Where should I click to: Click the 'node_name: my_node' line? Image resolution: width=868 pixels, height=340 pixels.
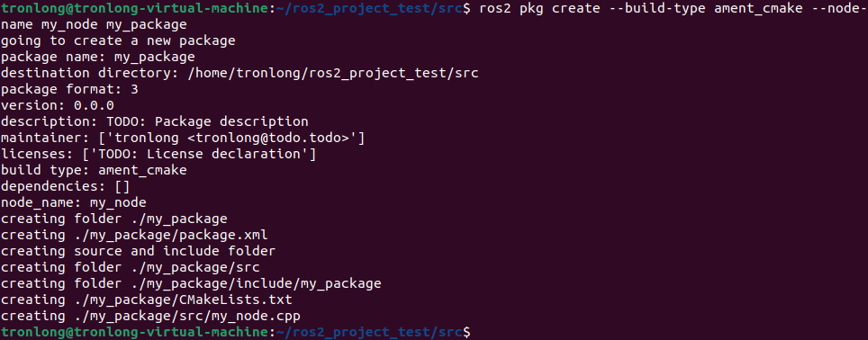(x=73, y=203)
